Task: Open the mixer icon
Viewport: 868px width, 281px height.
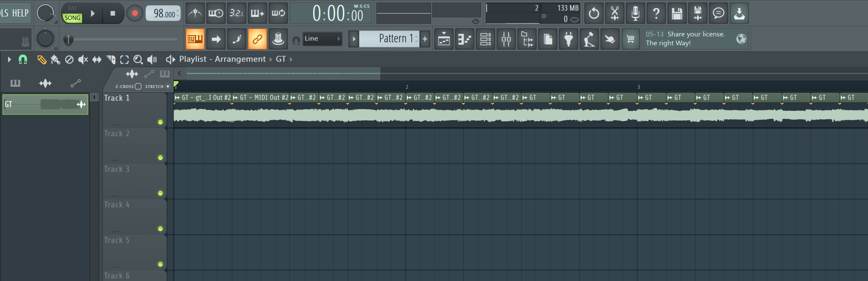Action: pyautogui.click(x=506, y=39)
